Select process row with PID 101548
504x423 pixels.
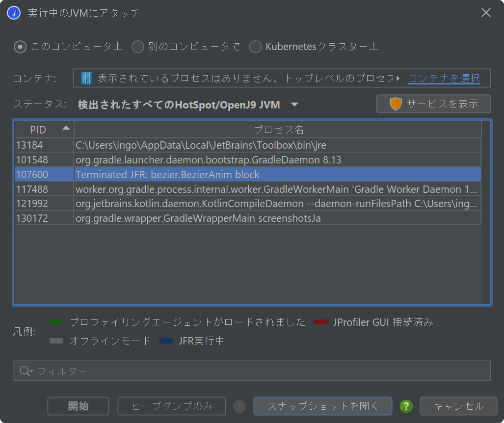[44, 160]
